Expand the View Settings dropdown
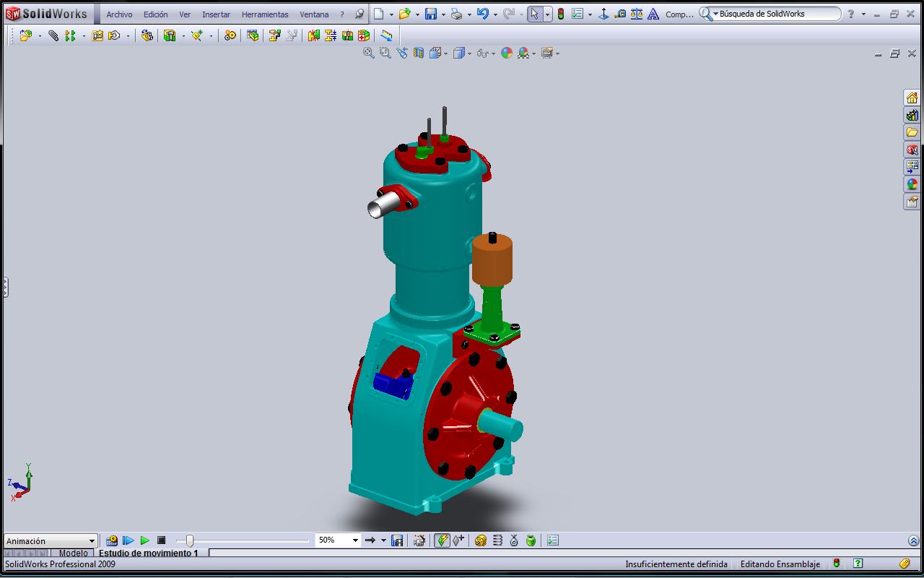Viewport: 924px width, 578px height. click(x=558, y=53)
